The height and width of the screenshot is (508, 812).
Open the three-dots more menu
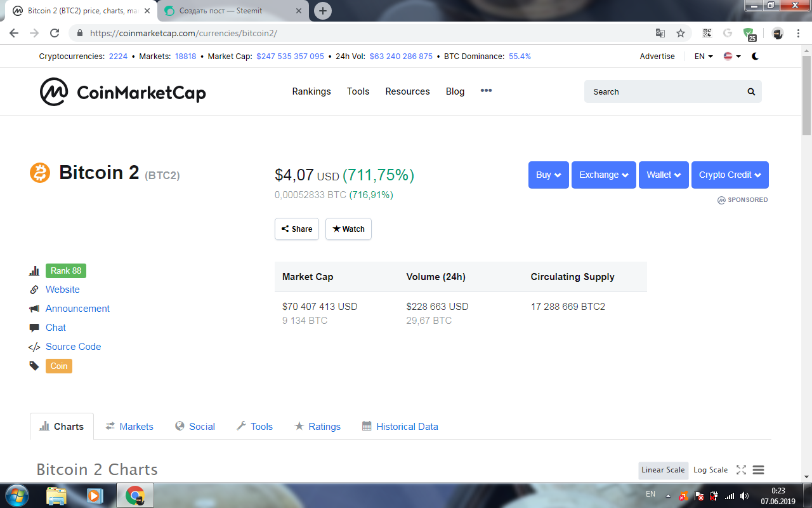click(486, 91)
